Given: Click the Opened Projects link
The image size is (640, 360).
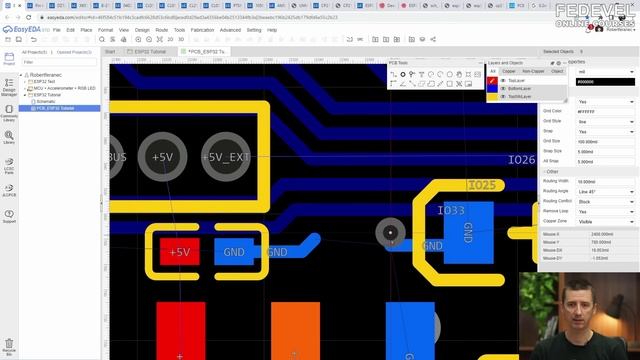Looking at the screenshot, I should tap(74, 52).
